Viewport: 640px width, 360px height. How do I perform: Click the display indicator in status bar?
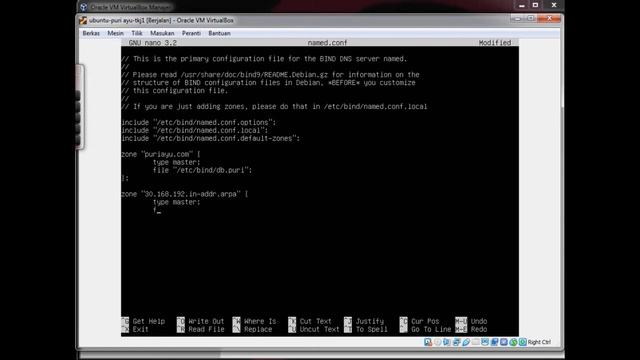(485, 342)
